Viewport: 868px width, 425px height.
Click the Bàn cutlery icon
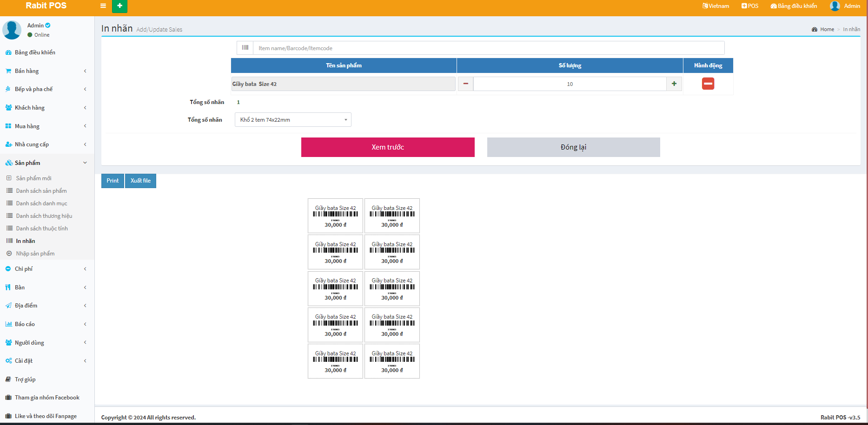click(8, 288)
